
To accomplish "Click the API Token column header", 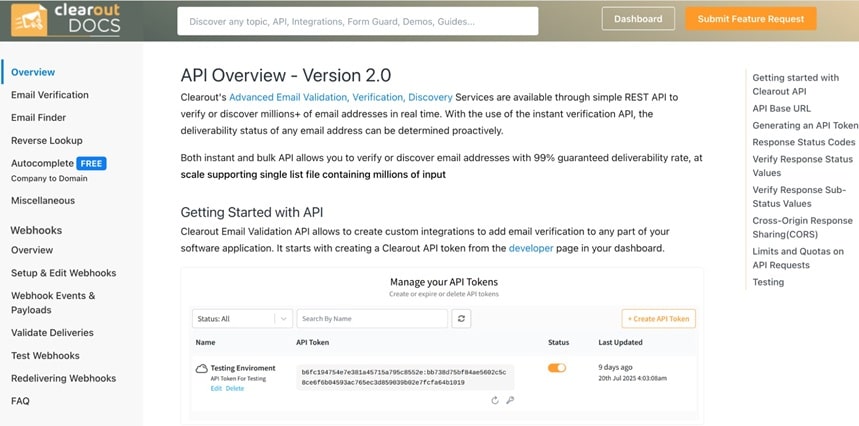I will pyautogui.click(x=313, y=343).
